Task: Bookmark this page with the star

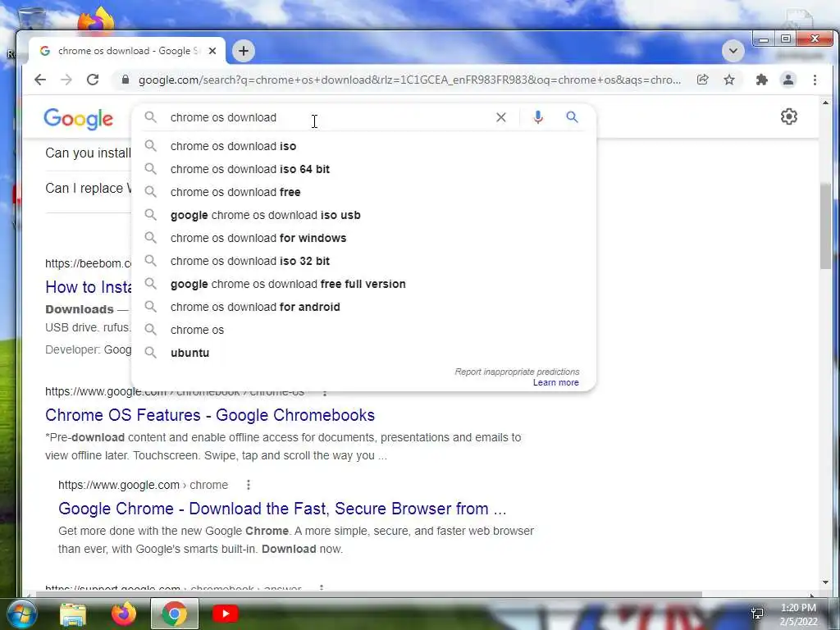Action: 729,80
